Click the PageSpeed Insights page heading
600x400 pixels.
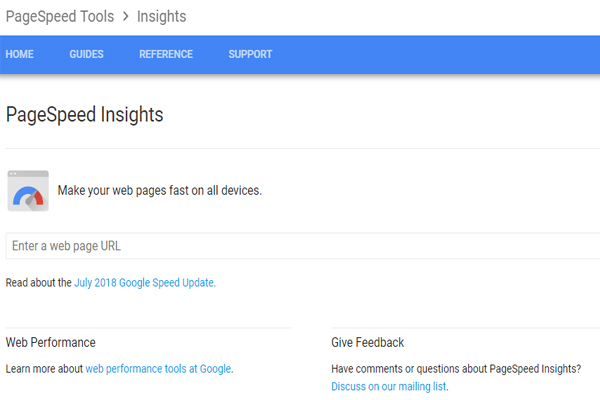[85, 114]
